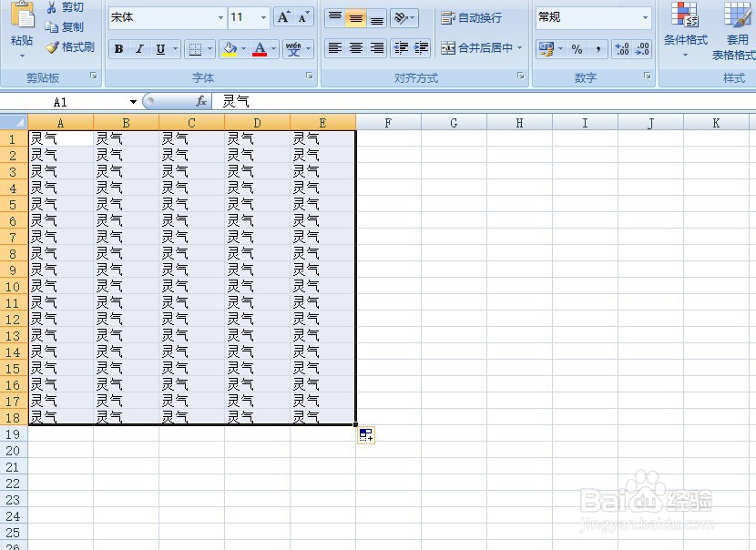Click the formula bar showing 灵气
Image resolution: width=756 pixels, height=550 pixels.
tap(484, 101)
